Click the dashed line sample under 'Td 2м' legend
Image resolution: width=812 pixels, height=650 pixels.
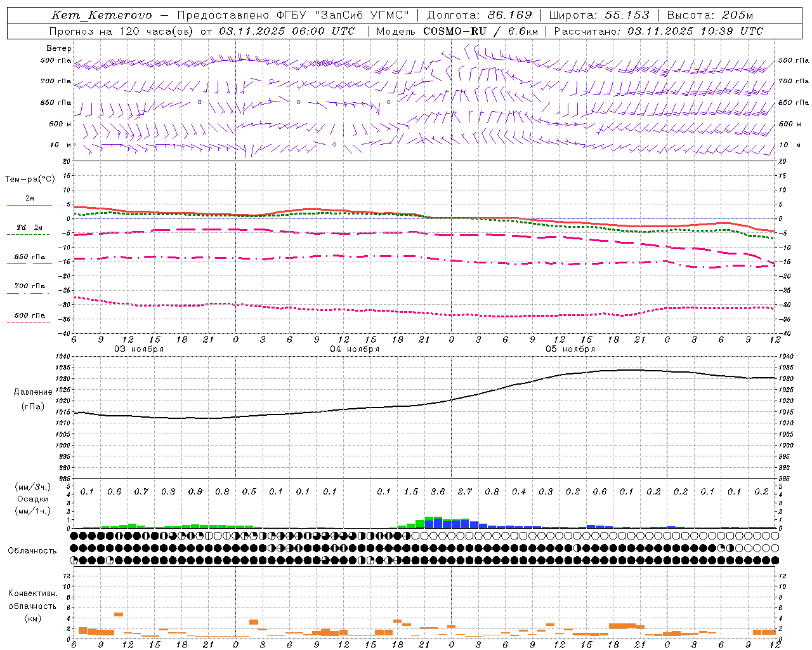click(x=29, y=235)
